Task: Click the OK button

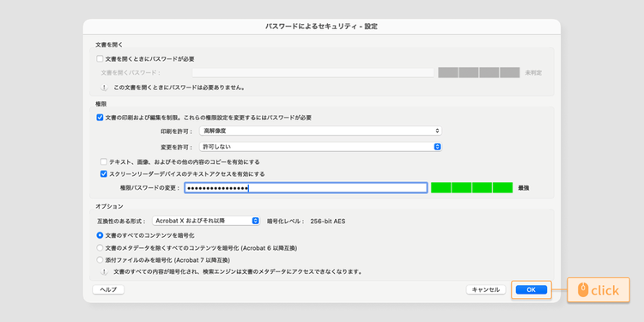Action: pyautogui.click(x=531, y=289)
